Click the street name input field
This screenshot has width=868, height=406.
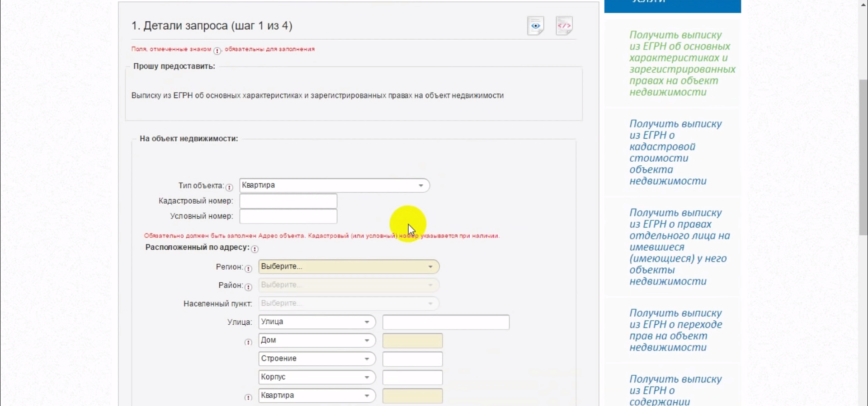tap(446, 322)
